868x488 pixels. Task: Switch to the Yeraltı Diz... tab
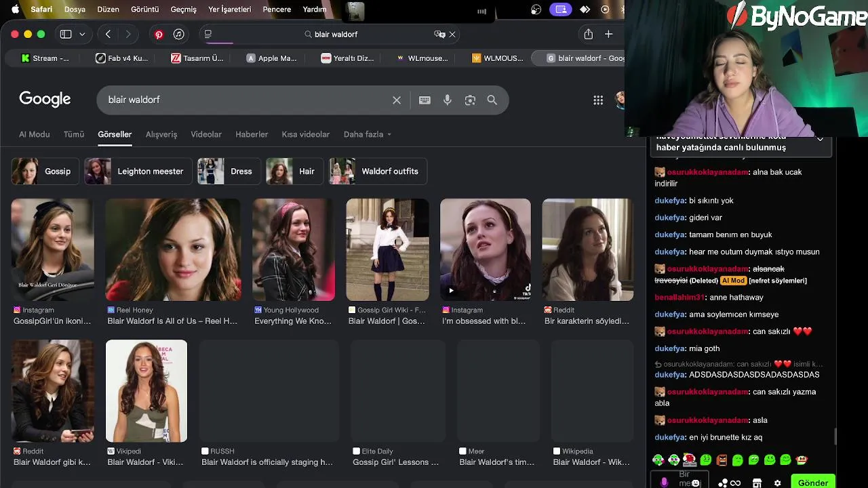tap(347, 58)
